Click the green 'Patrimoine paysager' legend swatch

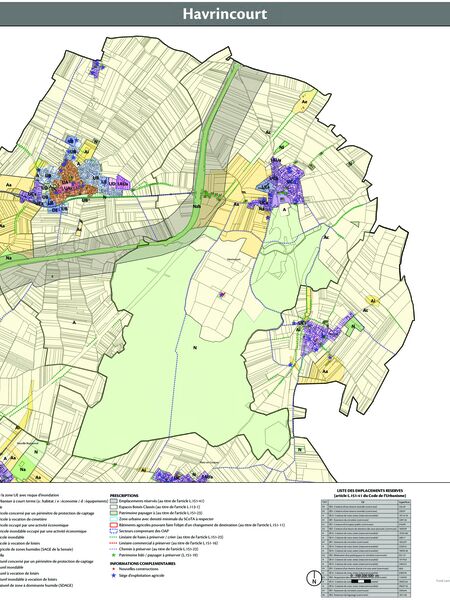tap(114, 513)
